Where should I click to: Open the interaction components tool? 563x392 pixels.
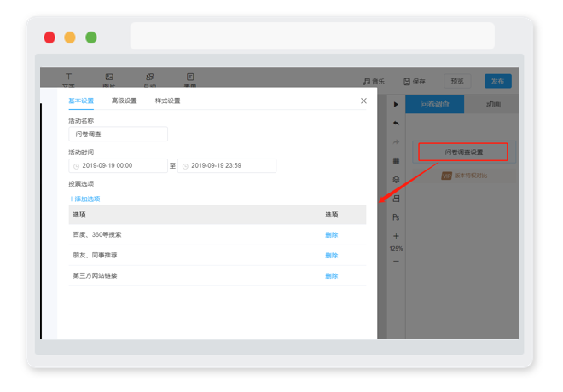[150, 80]
